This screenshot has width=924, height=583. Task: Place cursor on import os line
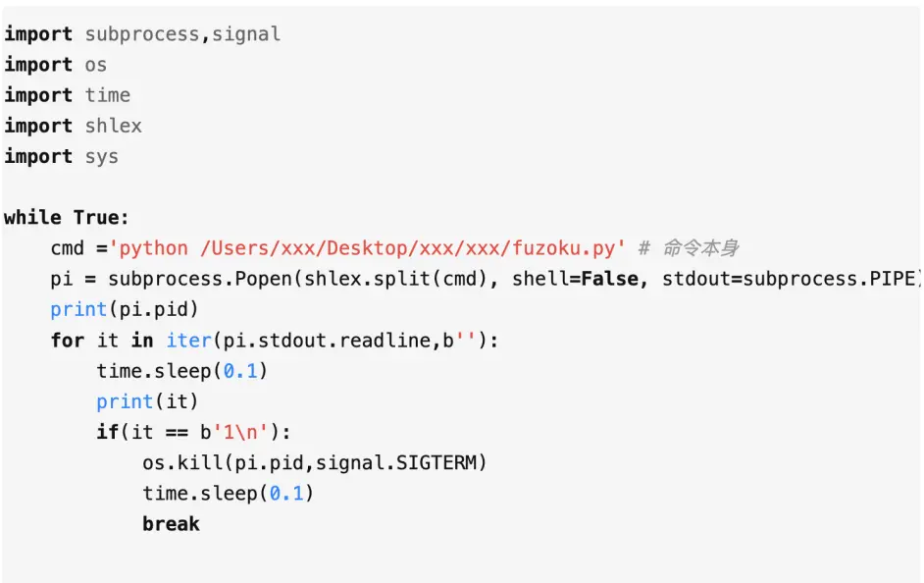(55, 65)
